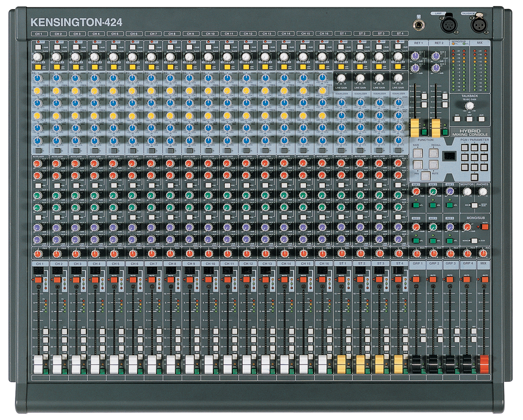
Task: Click the AUX 2 master red knob
Action: tap(416, 227)
